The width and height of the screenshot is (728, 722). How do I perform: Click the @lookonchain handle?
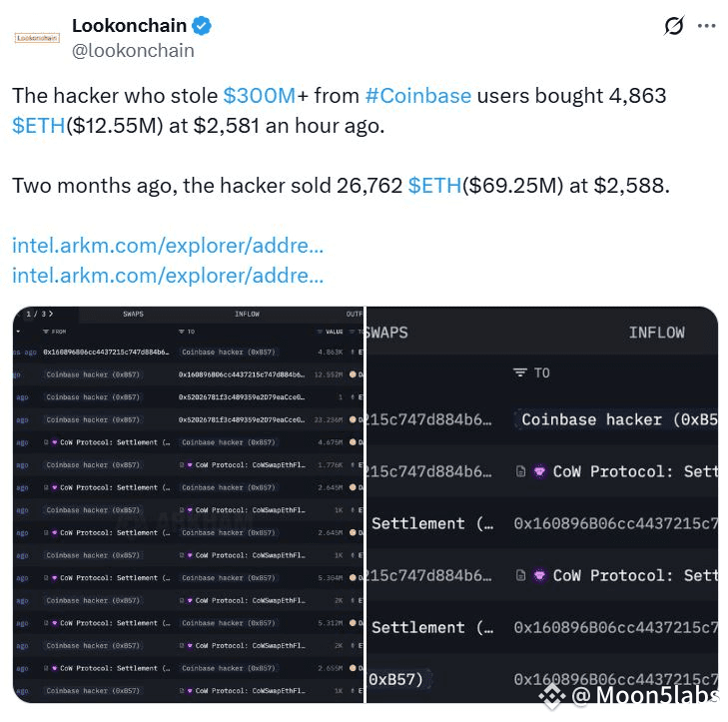pos(133,51)
